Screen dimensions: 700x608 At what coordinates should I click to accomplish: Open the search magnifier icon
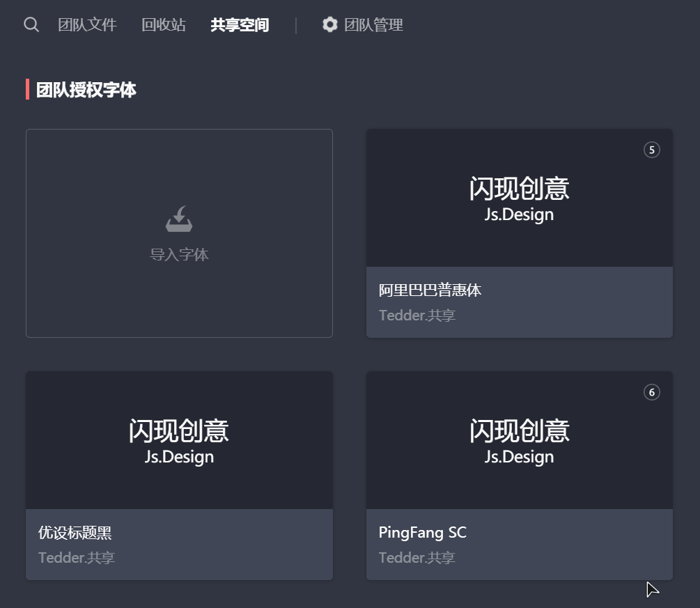[31, 24]
